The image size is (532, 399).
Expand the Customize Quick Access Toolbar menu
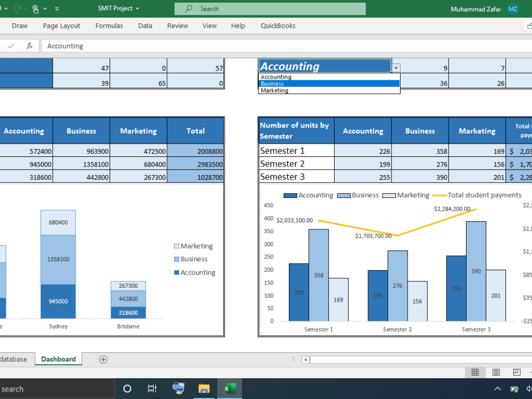(x=56, y=9)
